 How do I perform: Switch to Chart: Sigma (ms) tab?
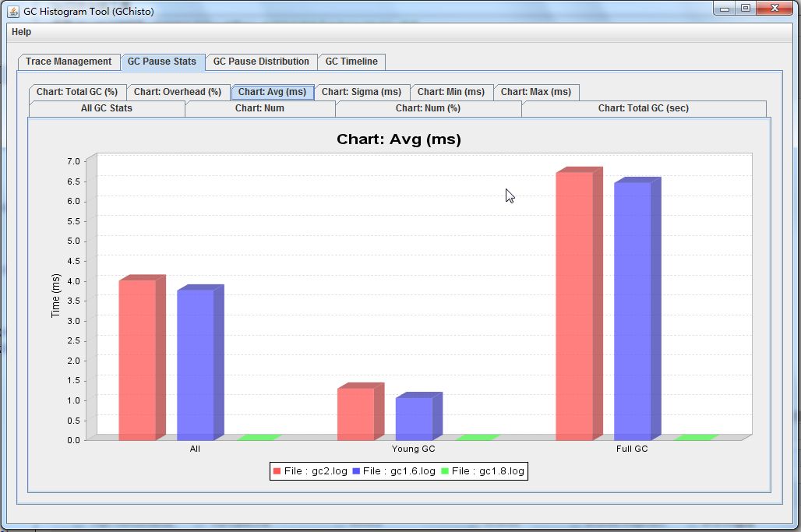tap(362, 92)
